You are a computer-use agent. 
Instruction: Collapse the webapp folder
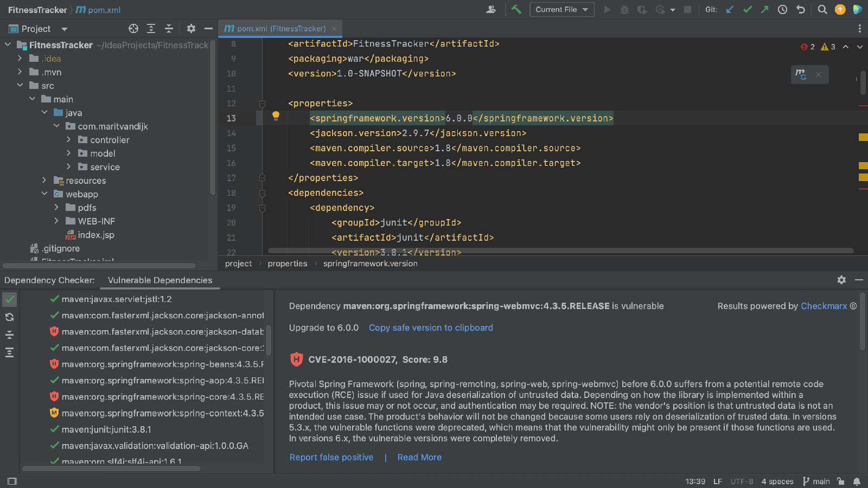pos(44,194)
